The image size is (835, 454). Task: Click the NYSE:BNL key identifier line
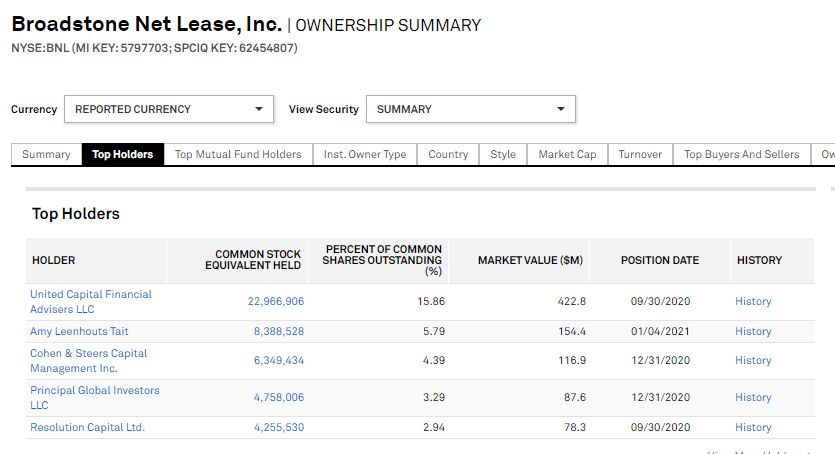(154, 48)
